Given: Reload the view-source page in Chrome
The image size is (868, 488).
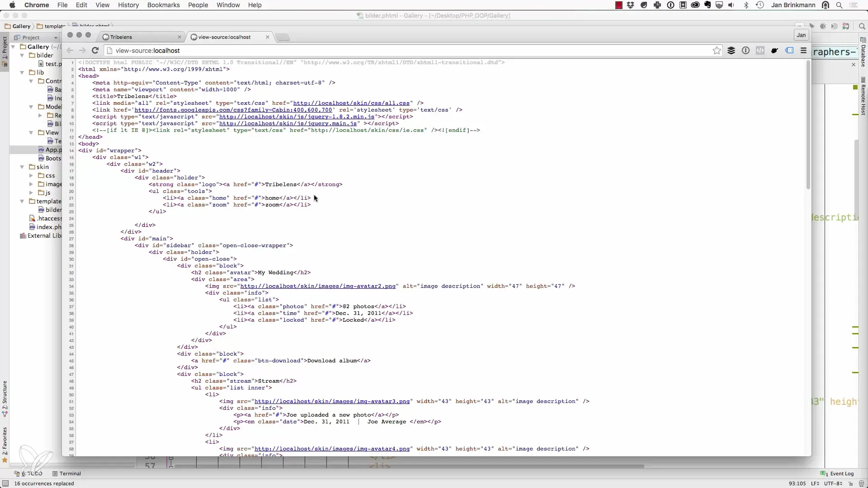Looking at the screenshot, I should tap(95, 51).
